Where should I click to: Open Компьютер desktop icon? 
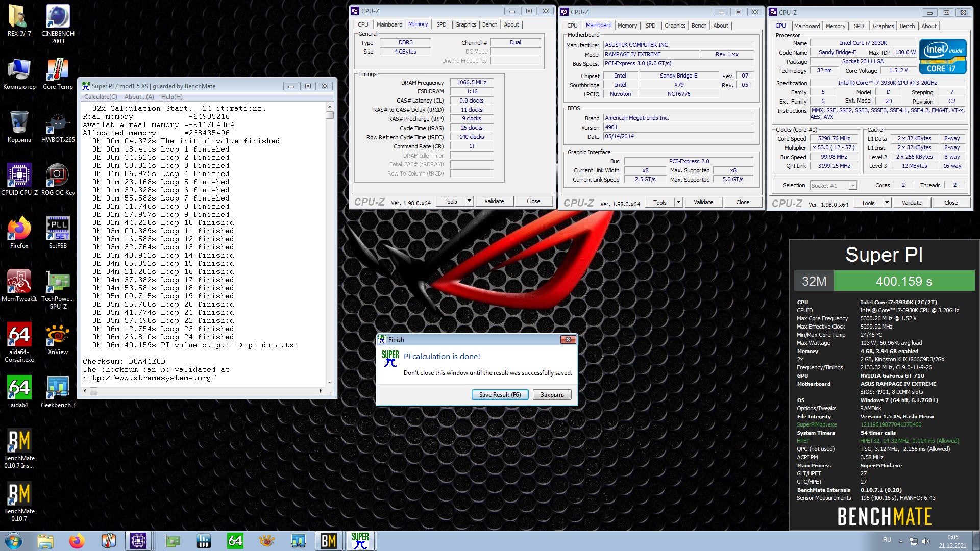(x=19, y=74)
